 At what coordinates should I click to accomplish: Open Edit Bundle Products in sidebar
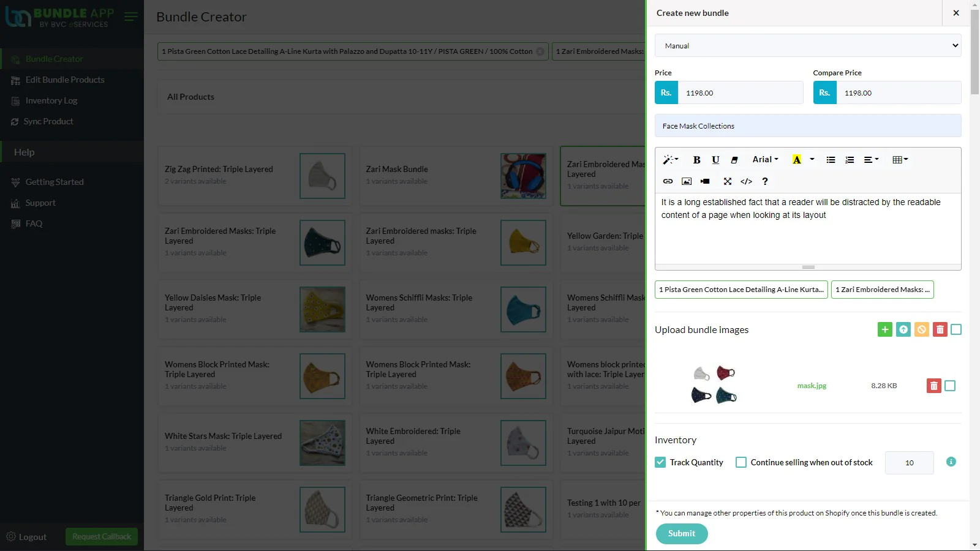pos(65,80)
